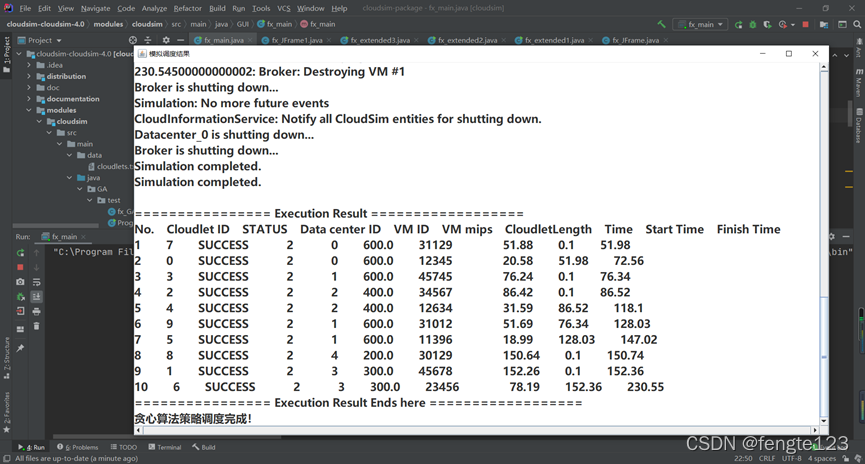Open the VCS menu
Screen dimensions: 865x464
click(x=284, y=8)
